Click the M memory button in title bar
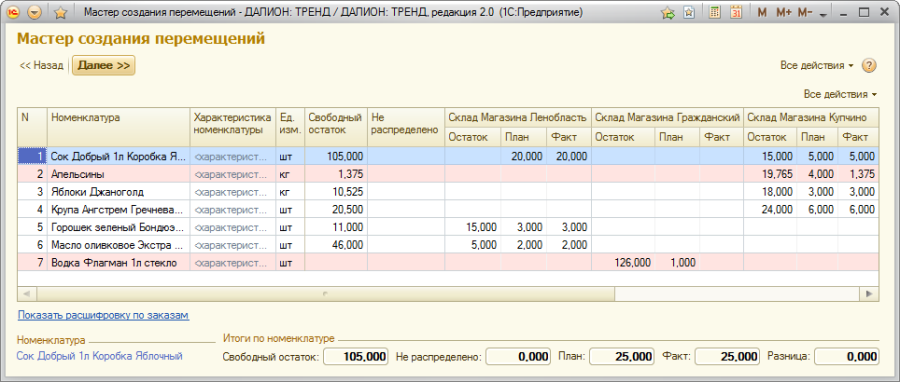This screenshot has height=382, width=900. (762, 13)
